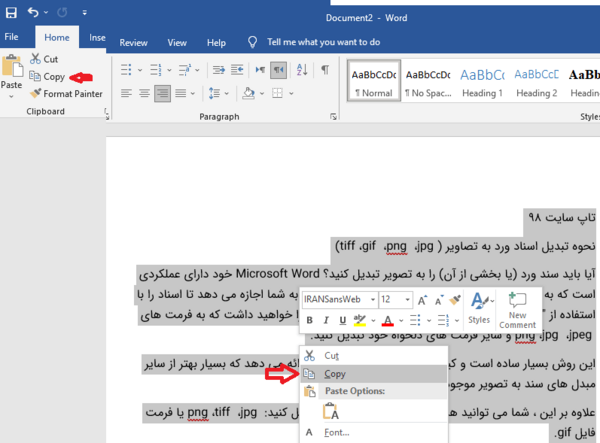Open the Shading color dropdown arrow

[262, 93]
